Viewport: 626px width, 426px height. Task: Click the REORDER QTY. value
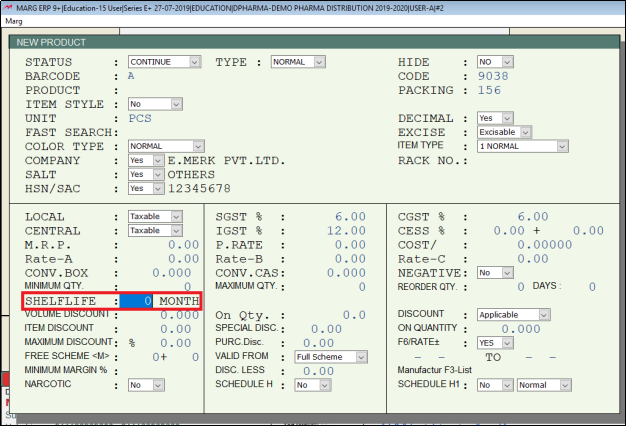(521, 287)
